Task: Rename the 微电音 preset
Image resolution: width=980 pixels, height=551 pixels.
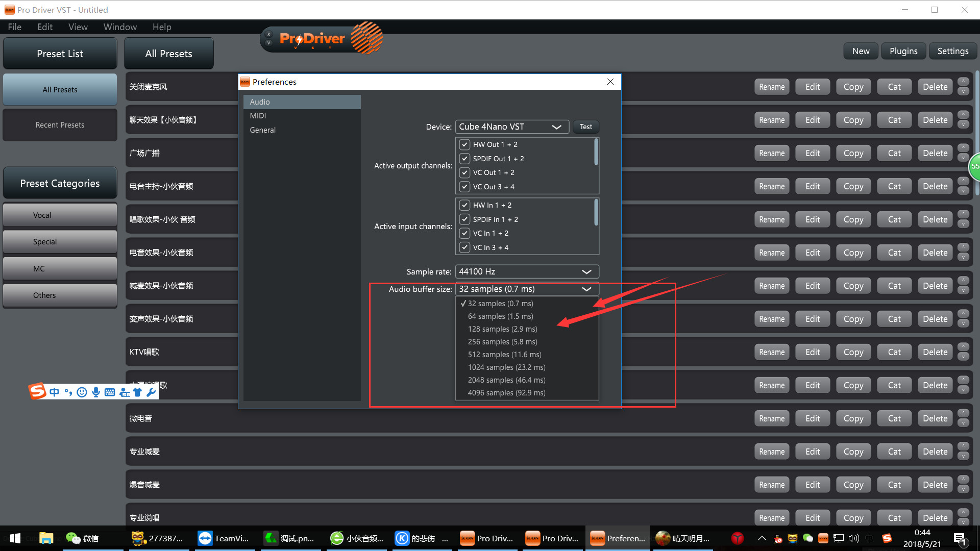Action: [x=772, y=418]
